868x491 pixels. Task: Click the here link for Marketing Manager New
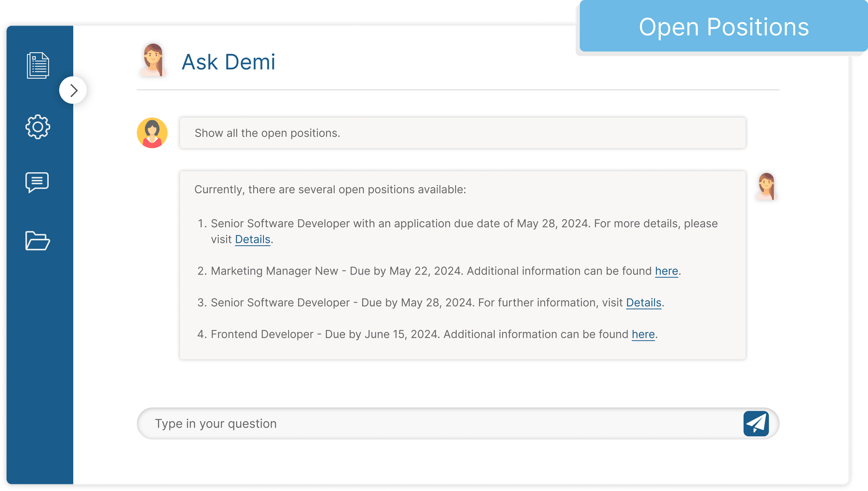(666, 271)
